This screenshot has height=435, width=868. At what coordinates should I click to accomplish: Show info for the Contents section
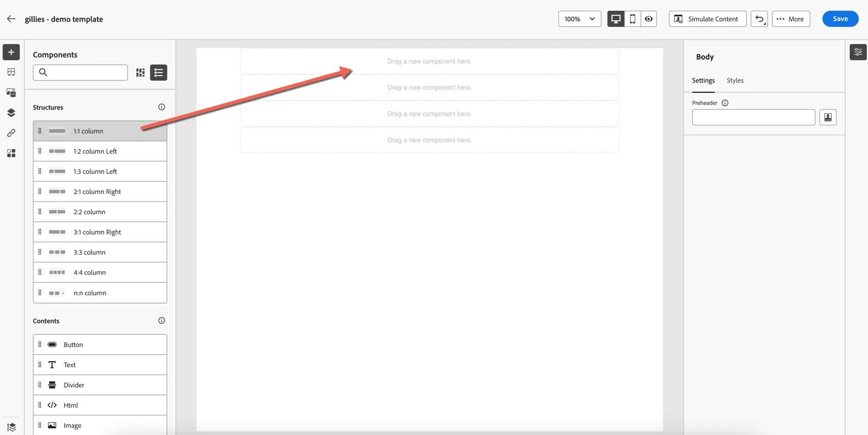[162, 321]
